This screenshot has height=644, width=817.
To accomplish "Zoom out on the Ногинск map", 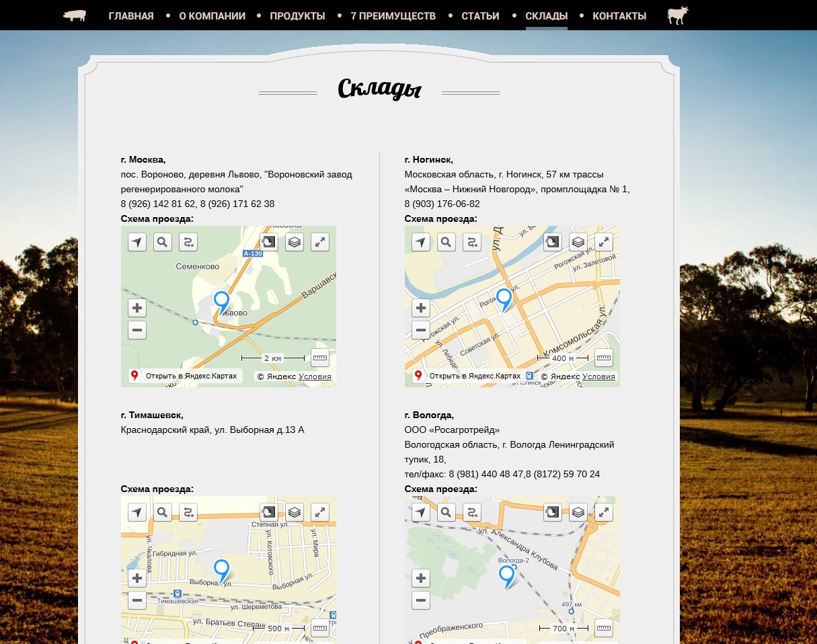I will point(421,330).
